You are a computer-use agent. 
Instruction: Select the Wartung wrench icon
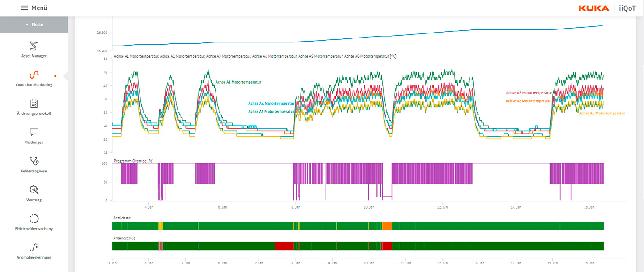pyautogui.click(x=34, y=190)
